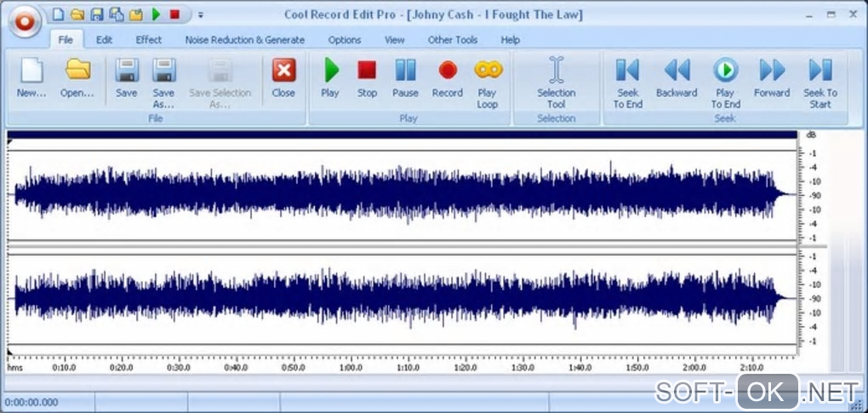Click inside the upper channel waveform
The image size is (868, 413).
(402, 195)
